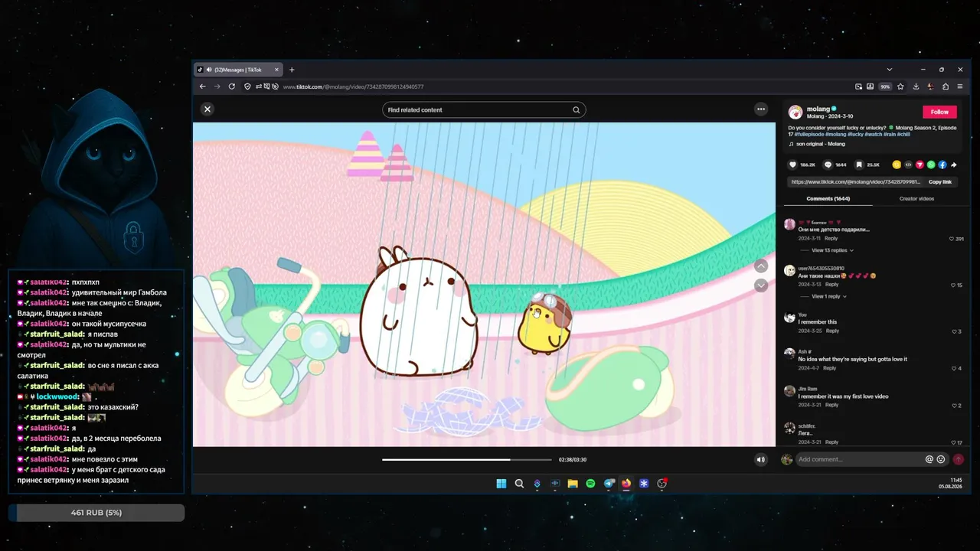The height and width of the screenshot is (551, 980).
Task: Click the Copy link button
Action: point(940,182)
